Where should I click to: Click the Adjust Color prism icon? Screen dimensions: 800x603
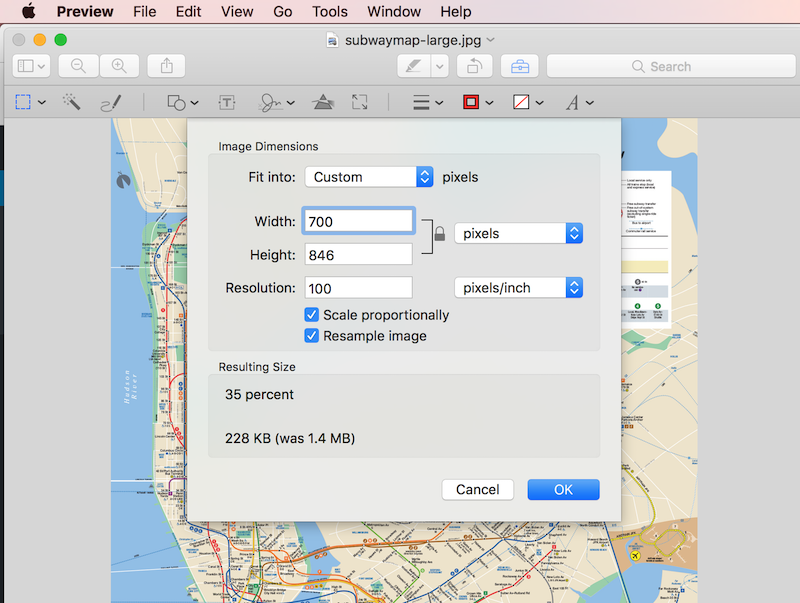322,102
